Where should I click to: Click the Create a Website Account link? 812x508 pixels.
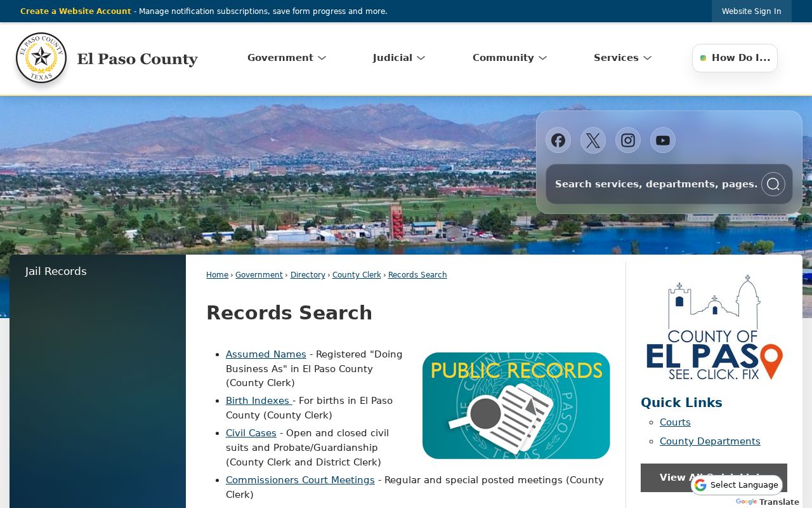[75, 11]
